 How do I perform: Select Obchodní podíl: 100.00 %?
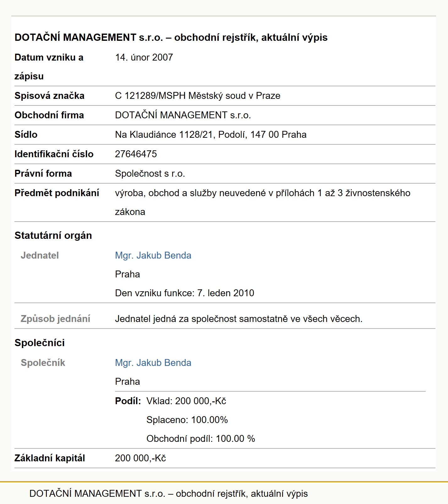(201, 439)
